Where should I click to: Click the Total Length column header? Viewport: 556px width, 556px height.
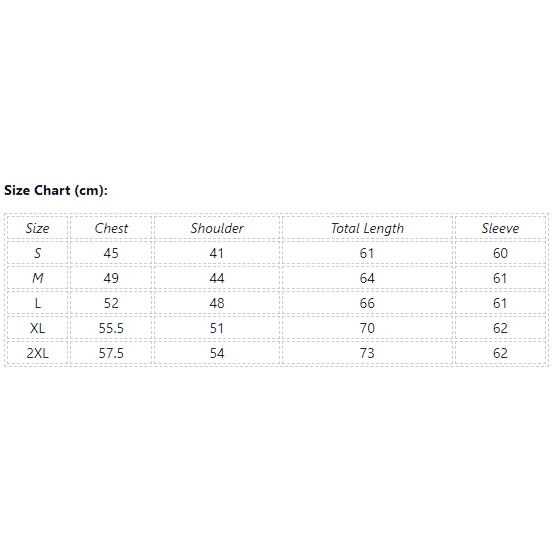[x=367, y=228]
